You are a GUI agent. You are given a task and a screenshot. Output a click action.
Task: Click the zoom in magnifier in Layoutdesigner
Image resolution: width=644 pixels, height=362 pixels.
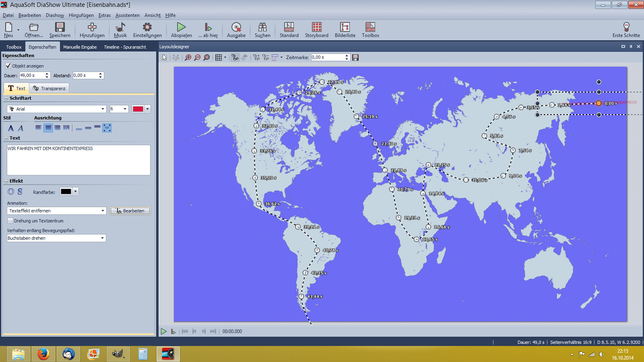188,58
